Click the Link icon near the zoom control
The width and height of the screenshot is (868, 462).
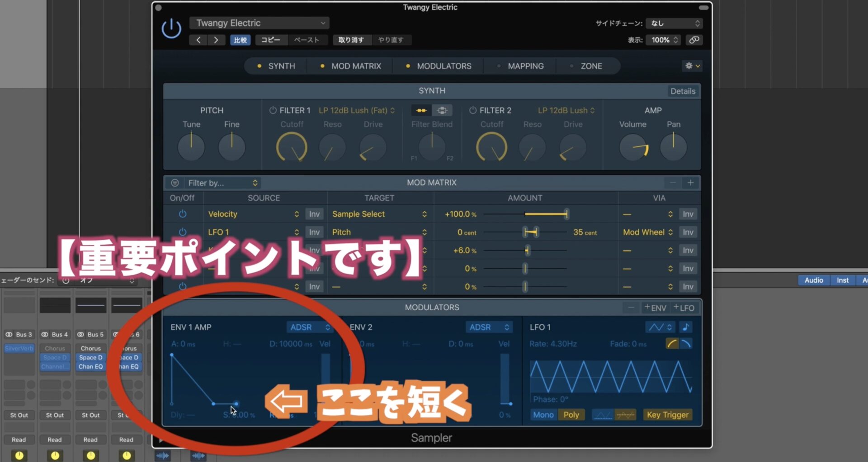pyautogui.click(x=694, y=40)
